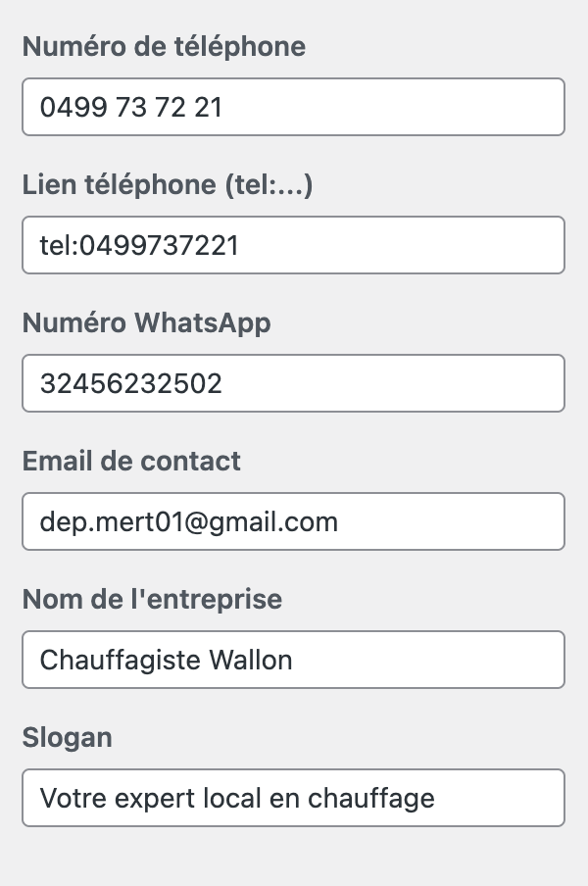The height and width of the screenshot is (886, 588).
Task: Click the 'Email de contact' label
Action: click(x=131, y=461)
